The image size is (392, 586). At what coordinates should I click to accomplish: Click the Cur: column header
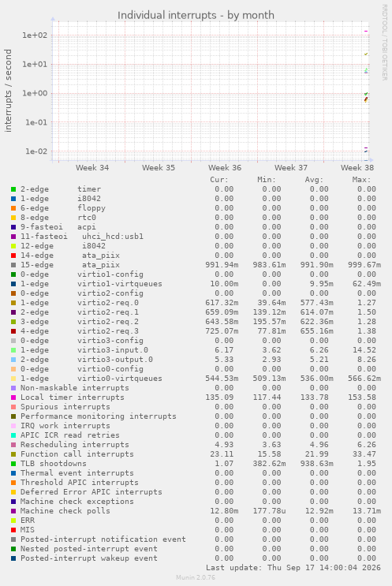click(219, 180)
